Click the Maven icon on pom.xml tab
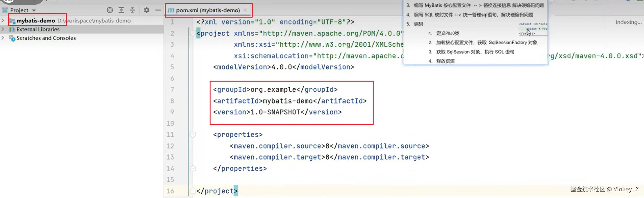 (171, 10)
